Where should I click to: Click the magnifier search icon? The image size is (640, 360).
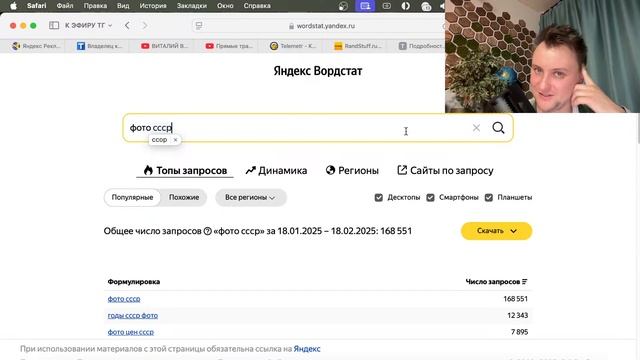[498, 128]
